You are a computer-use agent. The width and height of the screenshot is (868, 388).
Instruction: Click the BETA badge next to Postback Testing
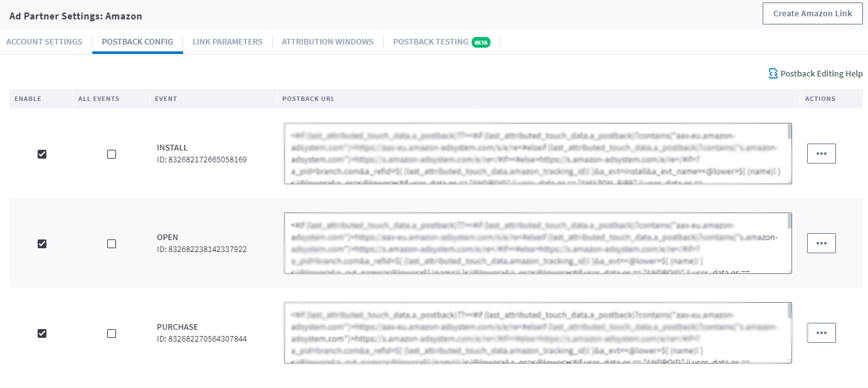point(481,43)
